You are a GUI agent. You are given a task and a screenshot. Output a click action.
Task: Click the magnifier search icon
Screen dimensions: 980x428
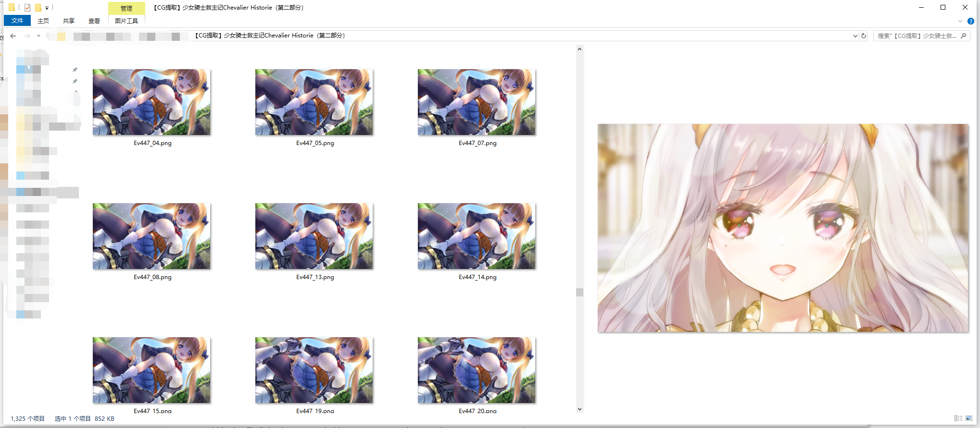coord(963,36)
